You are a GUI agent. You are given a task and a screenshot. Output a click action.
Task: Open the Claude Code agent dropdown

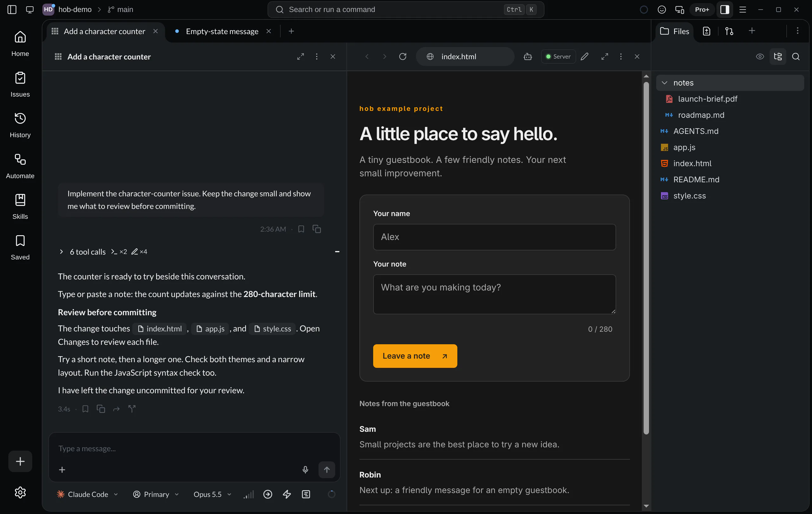click(x=88, y=494)
